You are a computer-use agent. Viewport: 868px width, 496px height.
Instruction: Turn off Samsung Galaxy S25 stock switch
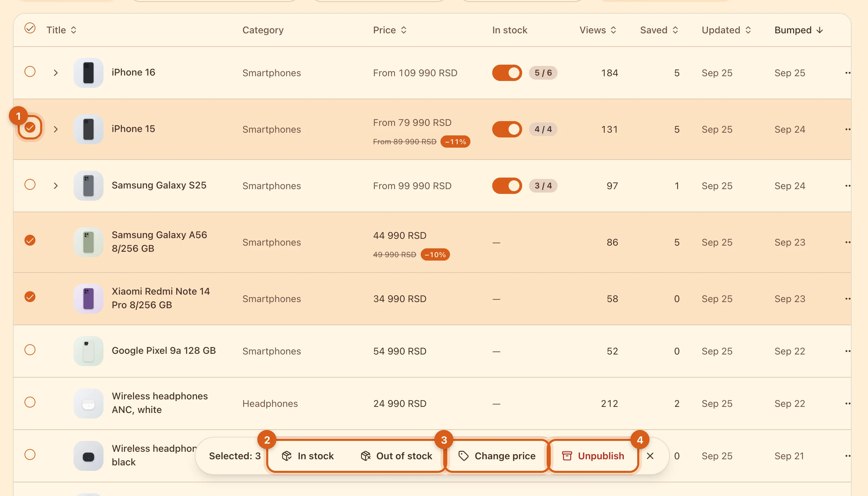[507, 186]
